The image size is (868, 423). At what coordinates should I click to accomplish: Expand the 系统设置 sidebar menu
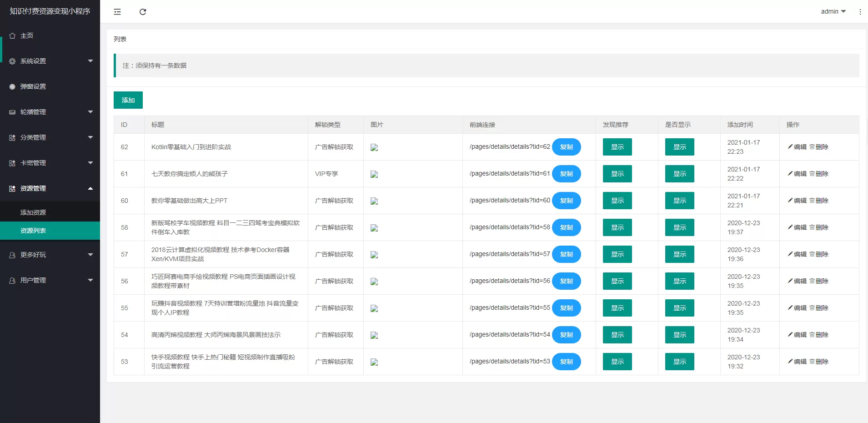pos(50,61)
